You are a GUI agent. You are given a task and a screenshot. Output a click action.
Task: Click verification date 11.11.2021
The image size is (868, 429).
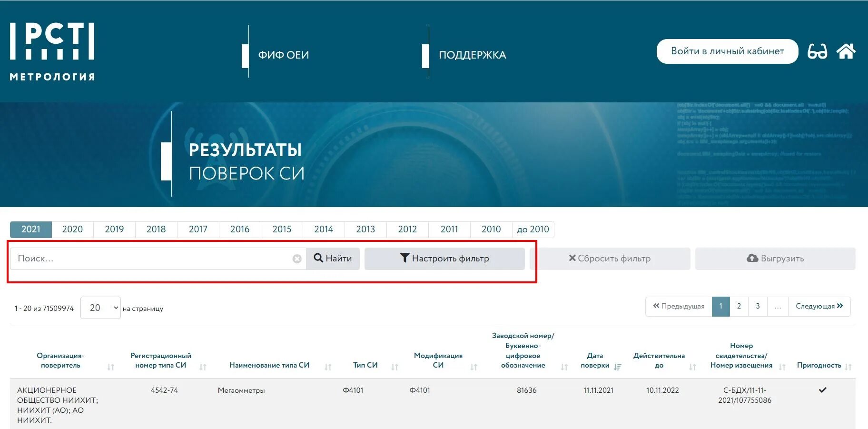[x=599, y=390]
